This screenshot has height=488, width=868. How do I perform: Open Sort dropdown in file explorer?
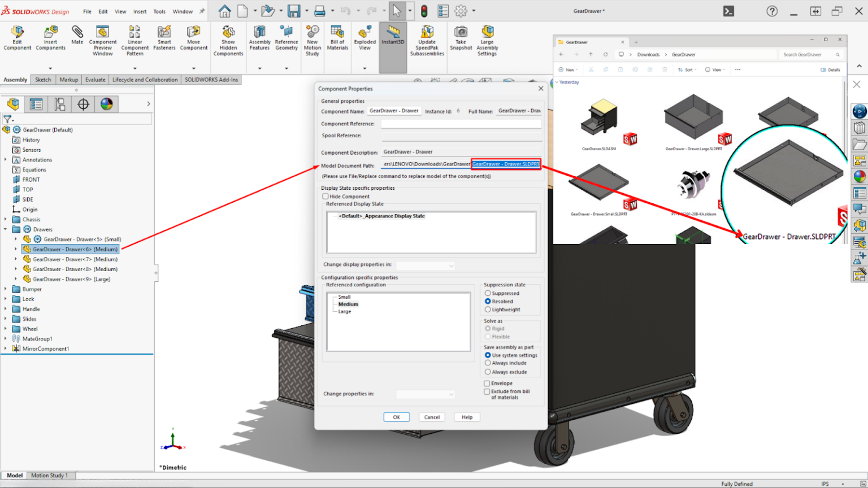687,70
